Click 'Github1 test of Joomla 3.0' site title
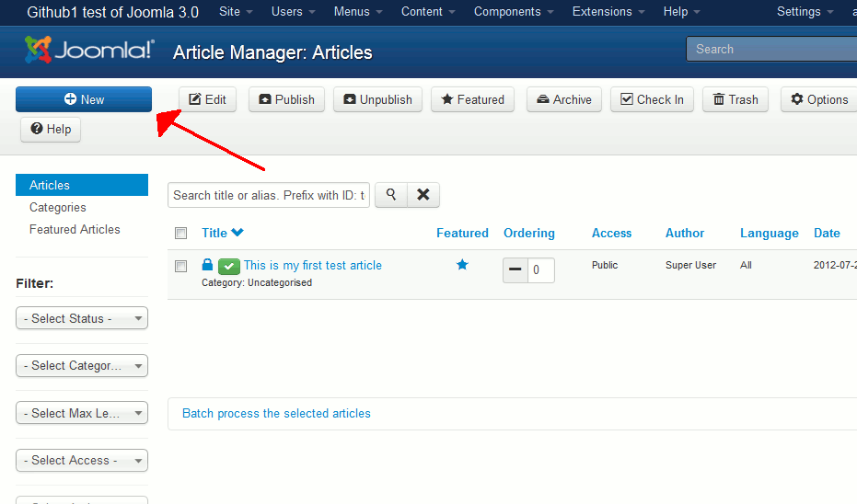 tap(112, 12)
